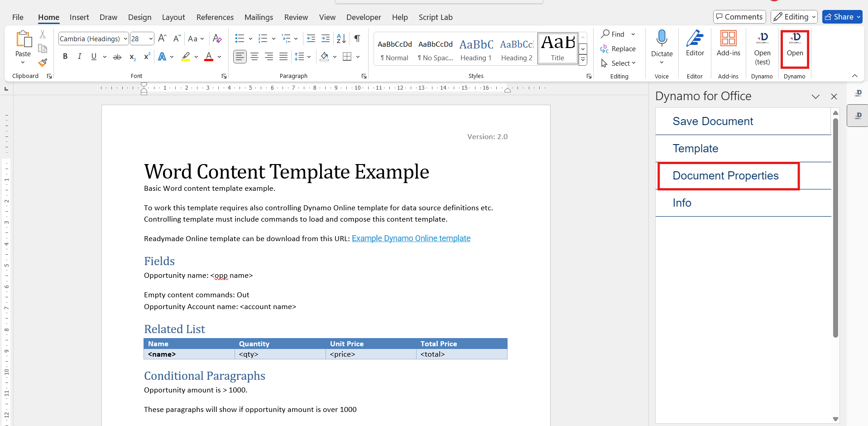Viewport: 868px width, 426px height.
Task: Switch to the Insert ribbon tab
Action: (x=79, y=17)
